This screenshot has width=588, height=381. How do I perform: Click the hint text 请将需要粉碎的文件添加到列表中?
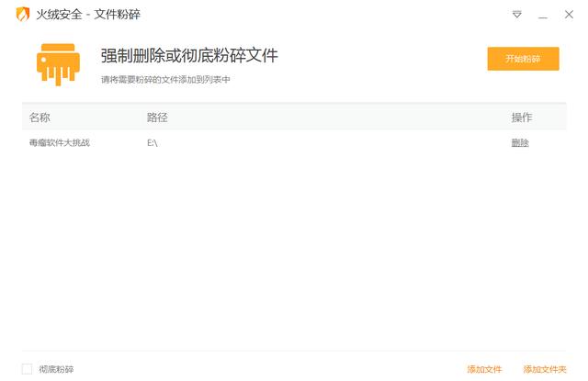165,80
